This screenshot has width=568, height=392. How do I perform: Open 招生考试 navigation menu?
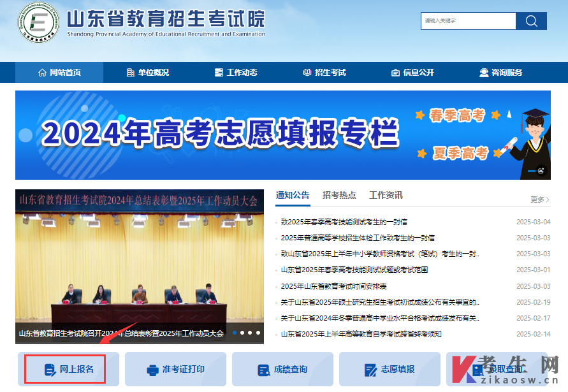[x=324, y=73]
